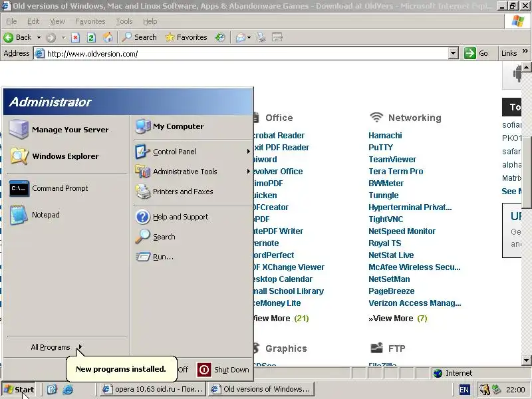532x399 pixels.
Task: Click the Forward arrow icon in toolbar
Action: pos(51,37)
